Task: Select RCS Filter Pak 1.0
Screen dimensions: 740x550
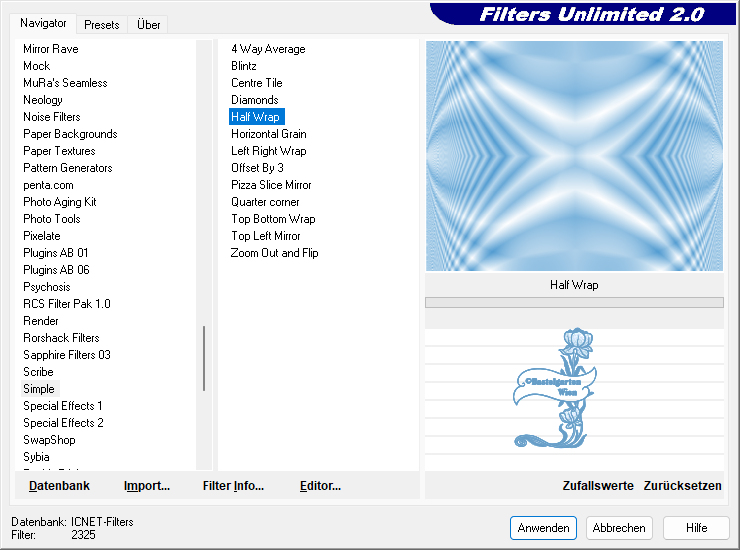Action: (x=67, y=304)
